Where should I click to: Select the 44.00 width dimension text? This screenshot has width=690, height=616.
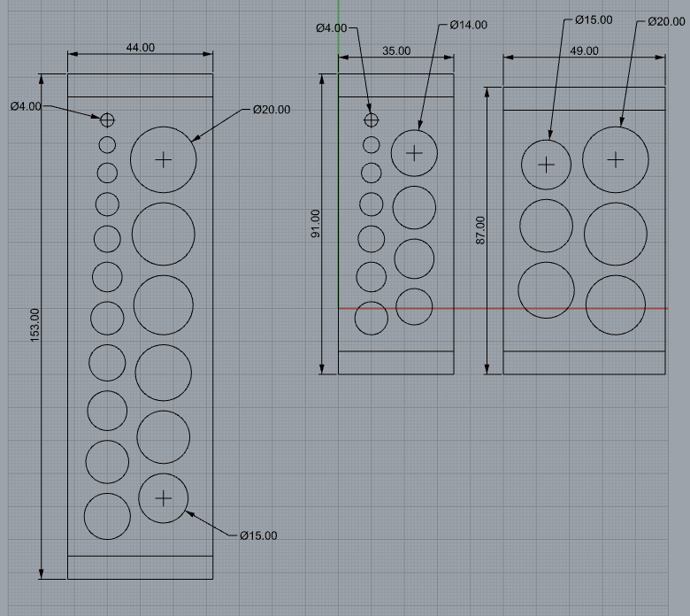[141, 47]
